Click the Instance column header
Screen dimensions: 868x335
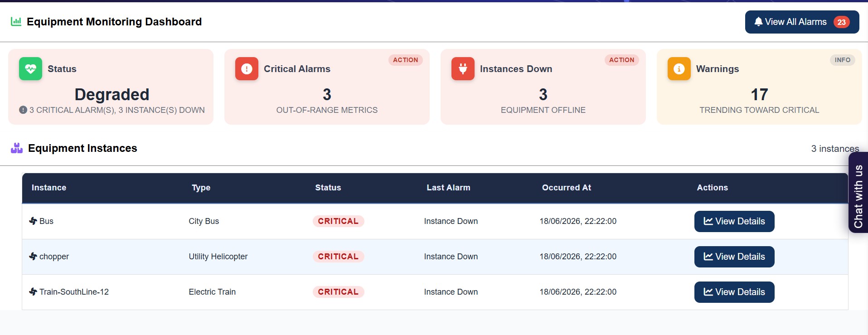[49, 188]
